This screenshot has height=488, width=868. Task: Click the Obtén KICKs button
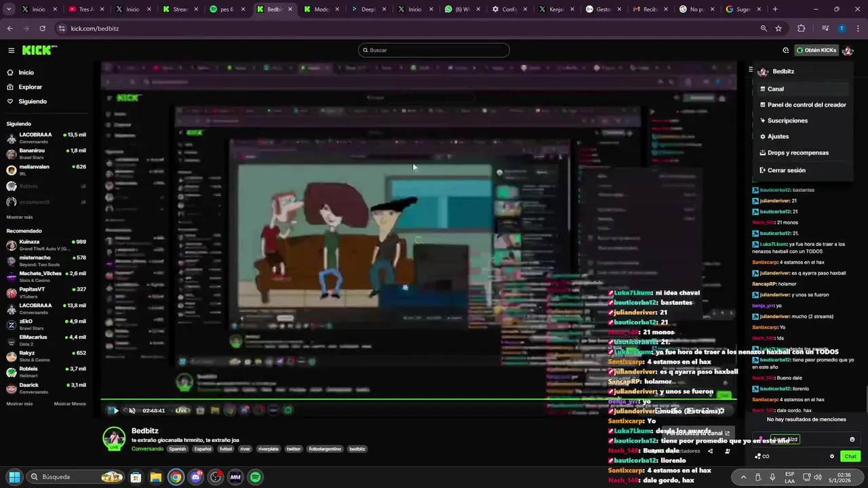(816, 50)
